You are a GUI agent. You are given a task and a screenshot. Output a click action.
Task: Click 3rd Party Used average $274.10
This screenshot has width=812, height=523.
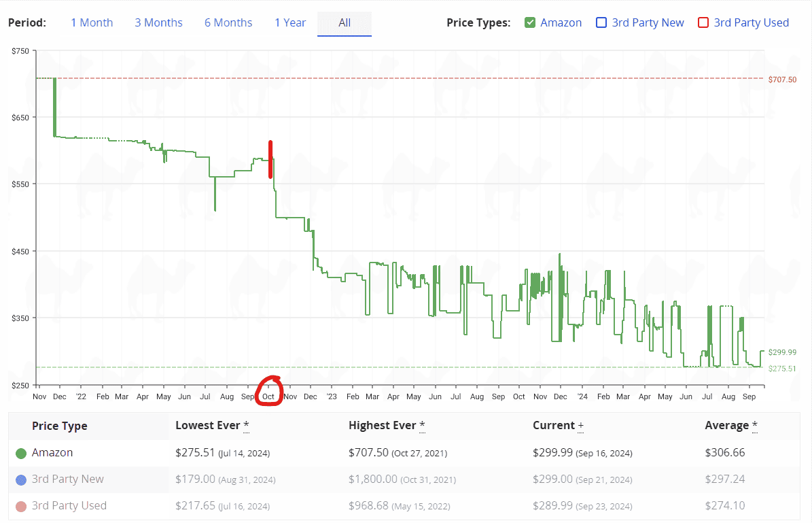click(725, 505)
